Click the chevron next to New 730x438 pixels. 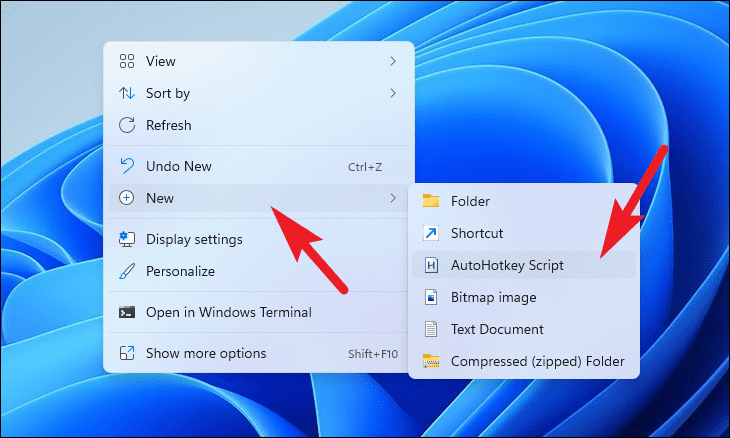pyautogui.click(x=393, y=198)
